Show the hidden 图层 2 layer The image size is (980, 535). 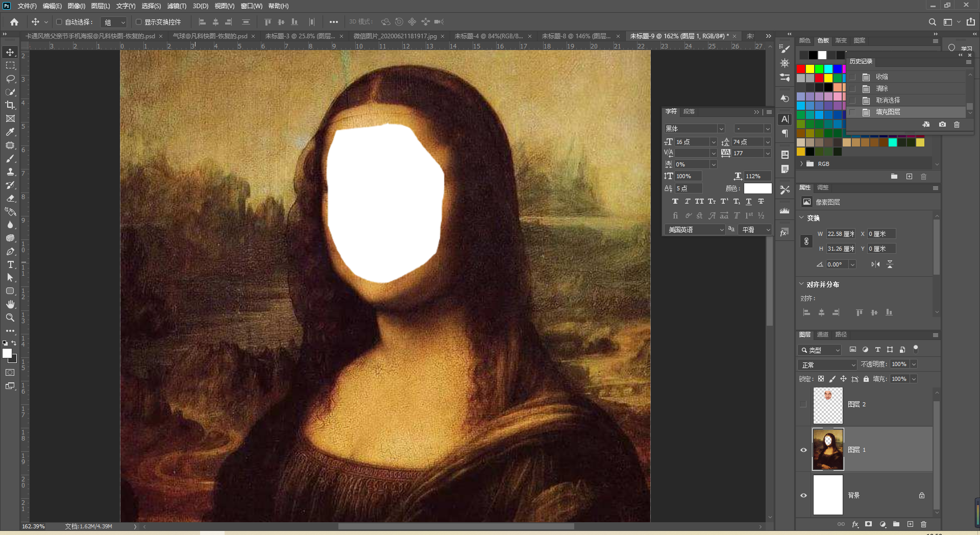803,404
